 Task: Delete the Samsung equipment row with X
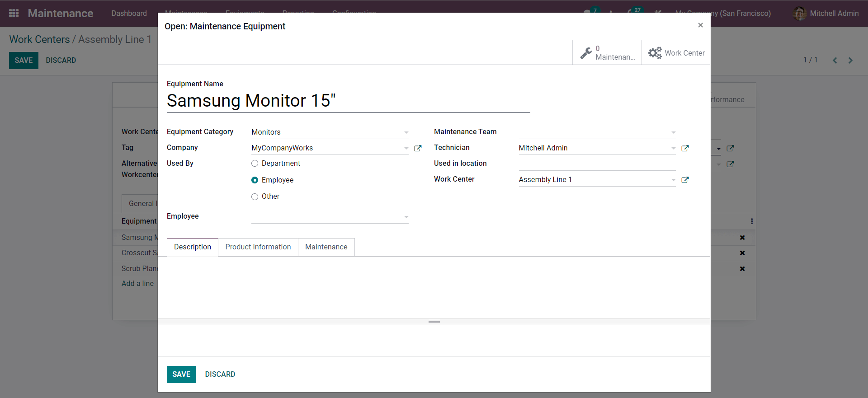click(742, 238)
